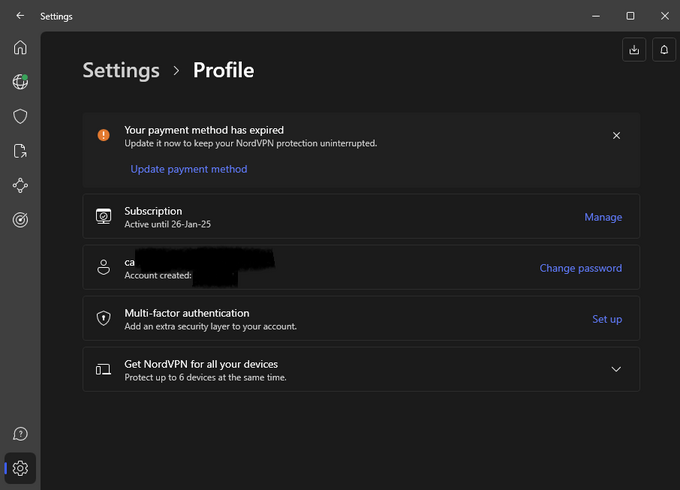Navigate to Settings in the breadcrumb
The height and width of the screenshot is (490, 680).
(x=121, y=70)
